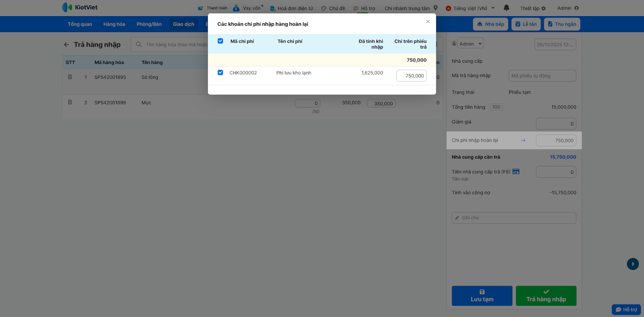Switch to the Lễ tân screen

coord(526,24)
